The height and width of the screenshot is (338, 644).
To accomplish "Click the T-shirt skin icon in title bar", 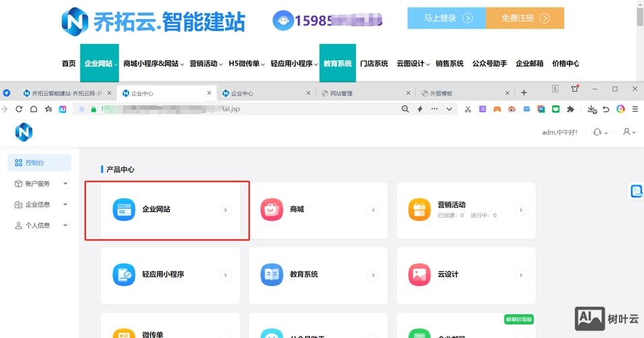I will (574, 89).
